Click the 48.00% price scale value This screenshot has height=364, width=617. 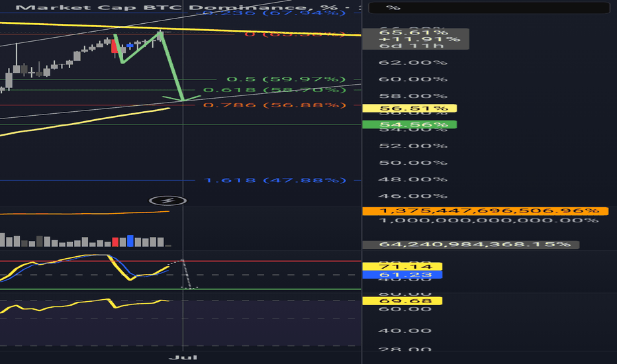click(413, 179)
